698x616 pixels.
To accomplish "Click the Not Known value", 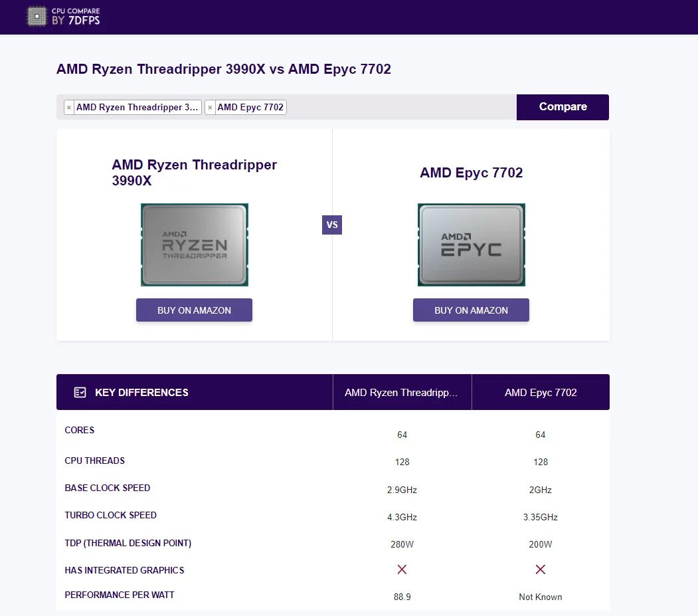I will point(541,597).
